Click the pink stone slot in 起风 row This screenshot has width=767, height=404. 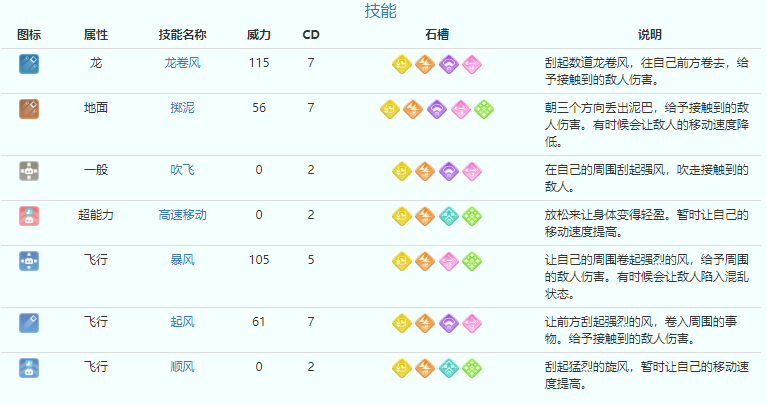(472, 323)
